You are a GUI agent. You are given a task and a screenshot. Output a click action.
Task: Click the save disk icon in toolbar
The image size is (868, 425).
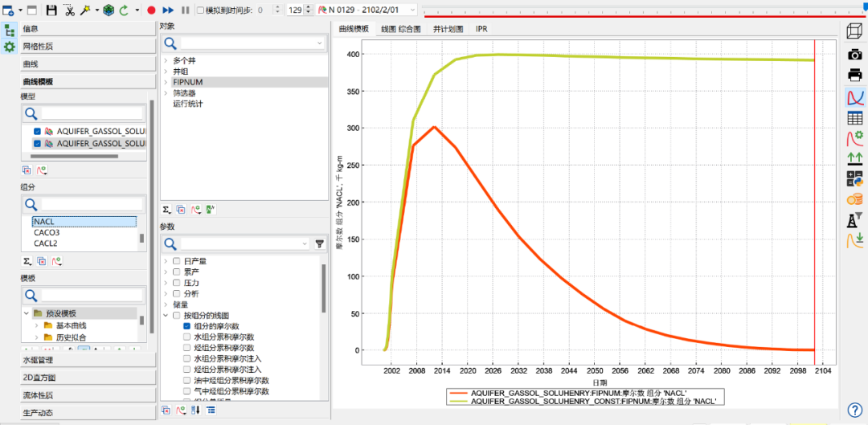click(51, 10)
